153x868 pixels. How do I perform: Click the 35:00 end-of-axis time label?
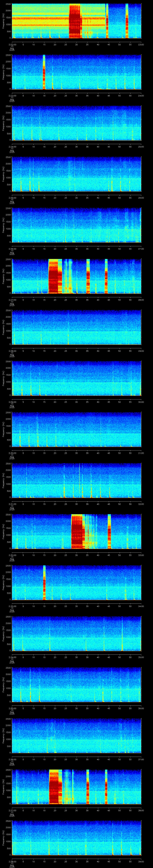tap(141, 657)
